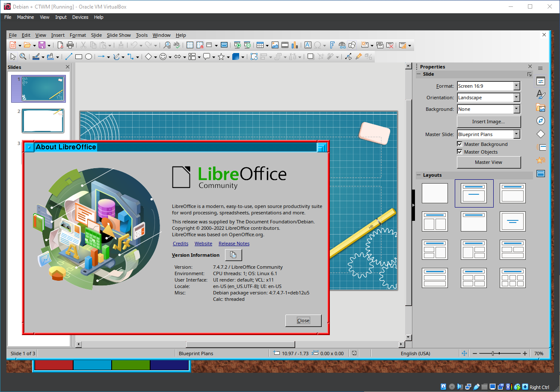This screenshot has width=560, height=392.
Task: Open the Tools menu
Action: (x=142, y=35)
